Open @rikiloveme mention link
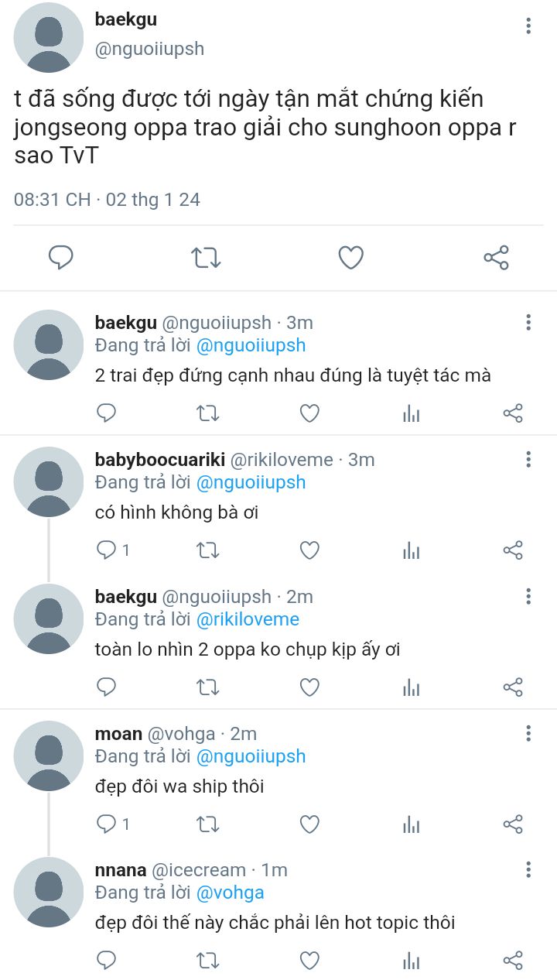557x980 pixels. coord(248,619)
